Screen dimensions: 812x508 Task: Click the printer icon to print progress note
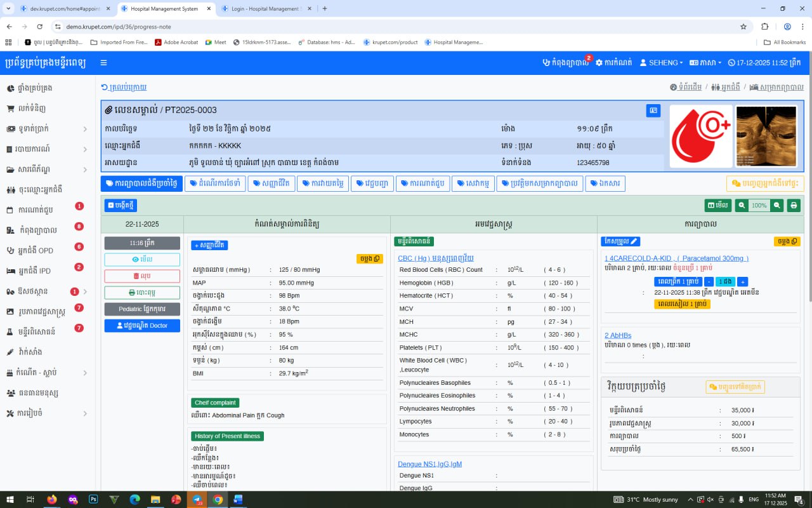794,205
